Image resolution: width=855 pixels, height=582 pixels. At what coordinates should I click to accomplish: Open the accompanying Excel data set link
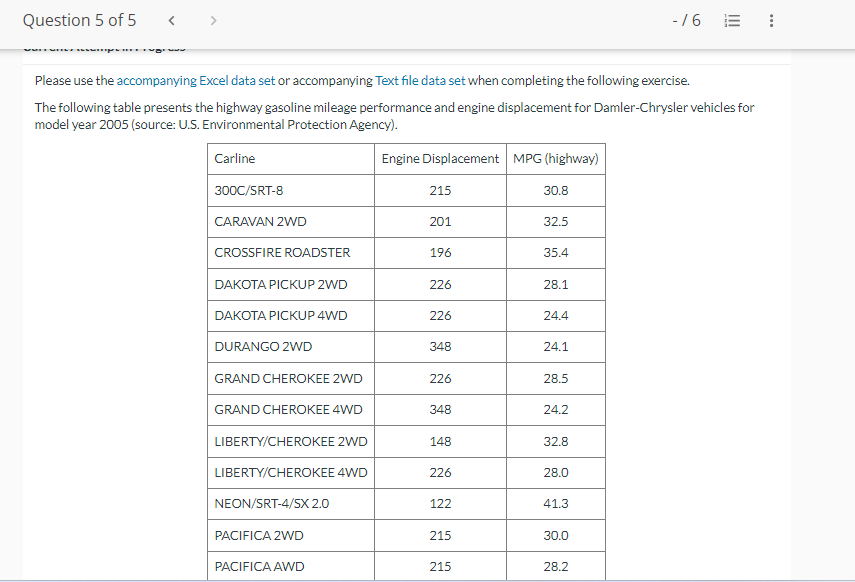(196, 81)
